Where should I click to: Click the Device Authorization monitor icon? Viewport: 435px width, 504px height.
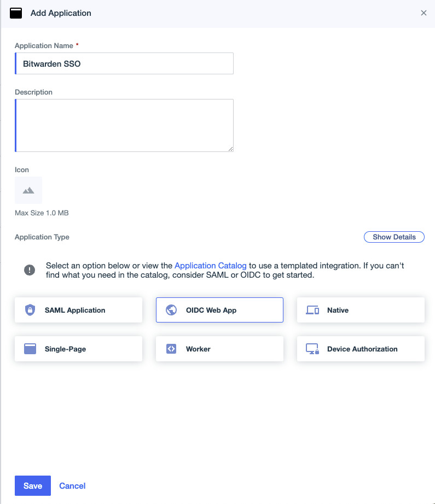pyautogui.click(x=312, y=349)
